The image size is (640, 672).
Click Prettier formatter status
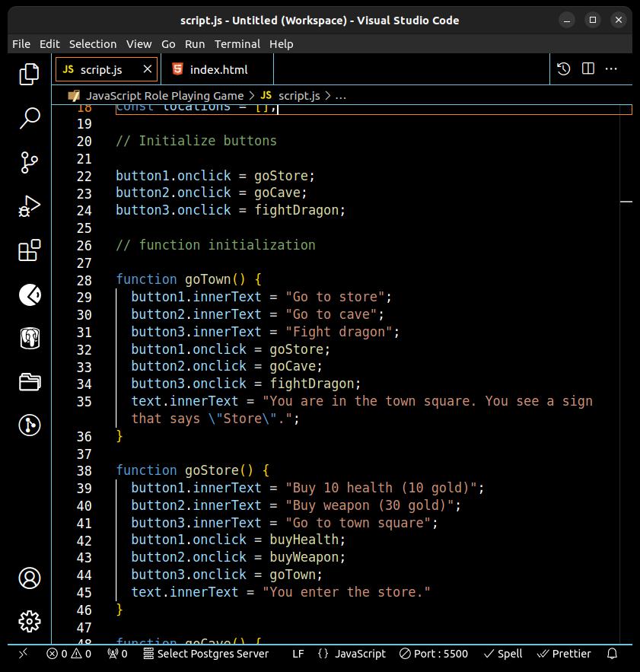[564, 654]
